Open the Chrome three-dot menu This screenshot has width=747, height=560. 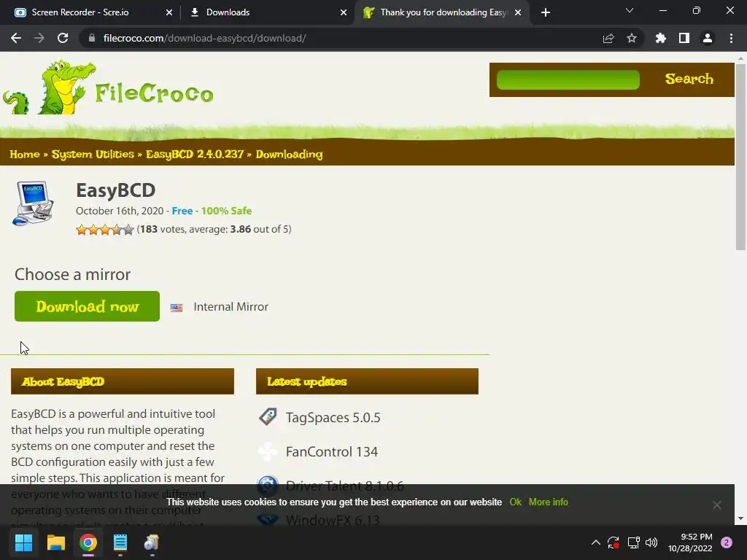click(x=731, y=38)
